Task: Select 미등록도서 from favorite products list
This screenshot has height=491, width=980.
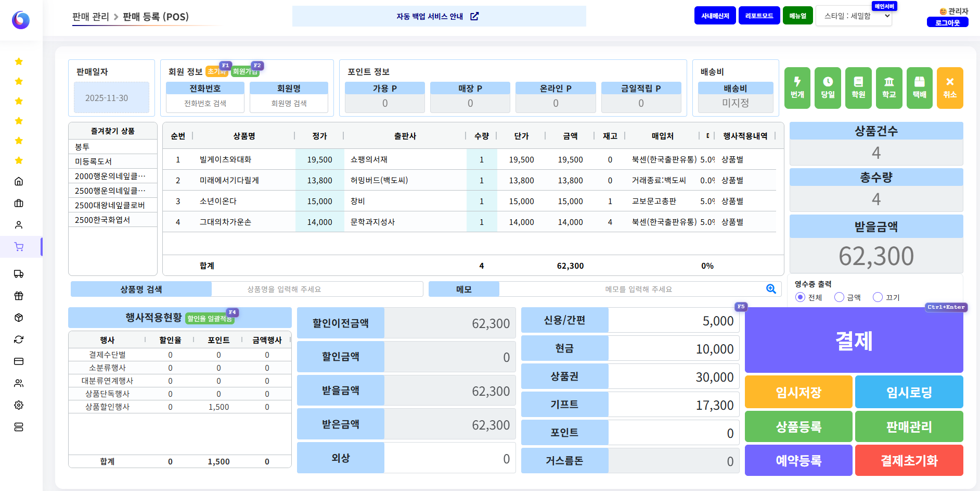Action: click(x=94, y=161)
